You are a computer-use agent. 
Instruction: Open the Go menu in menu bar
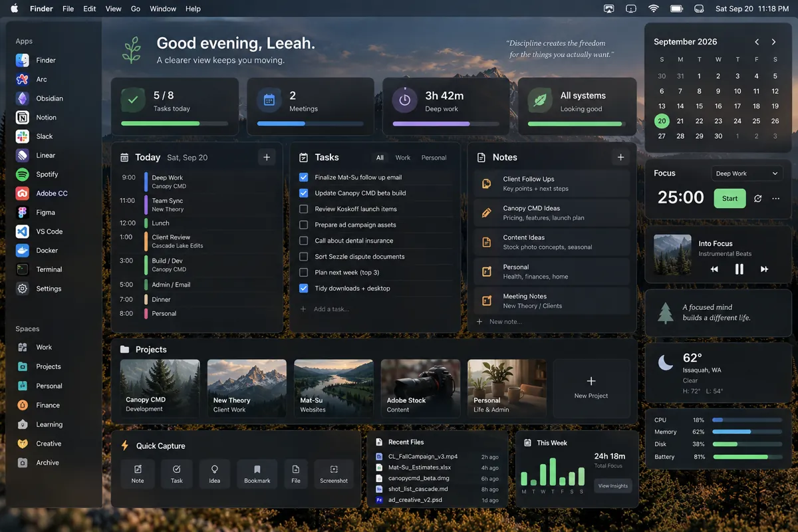point(136,9)
